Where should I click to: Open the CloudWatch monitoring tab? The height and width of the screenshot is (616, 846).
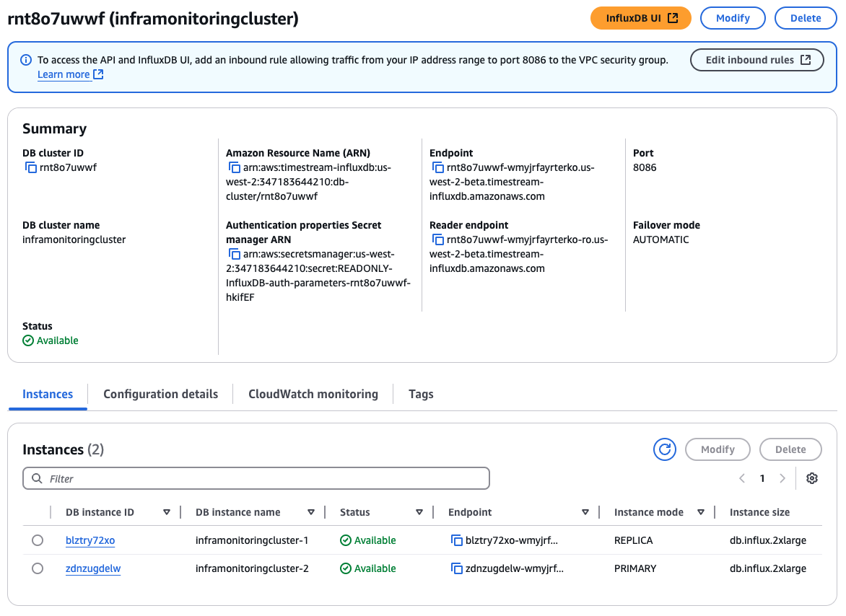313,394
